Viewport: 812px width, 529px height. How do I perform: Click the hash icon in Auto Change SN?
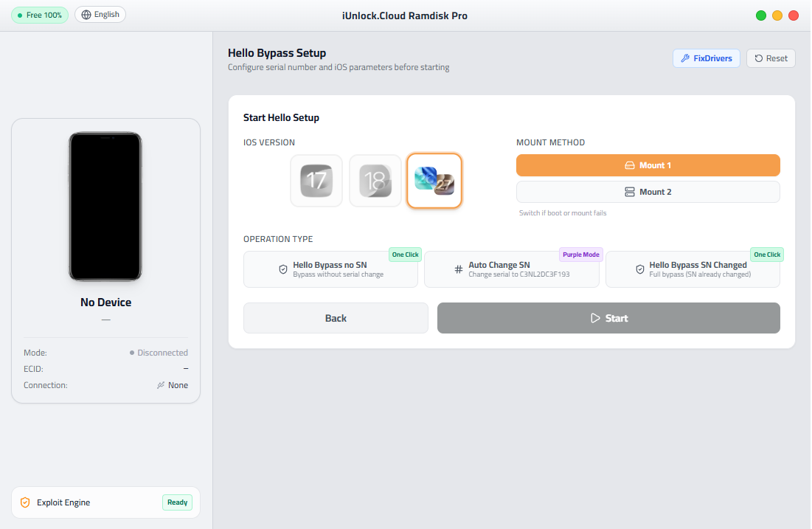click(x=458, y=269)
